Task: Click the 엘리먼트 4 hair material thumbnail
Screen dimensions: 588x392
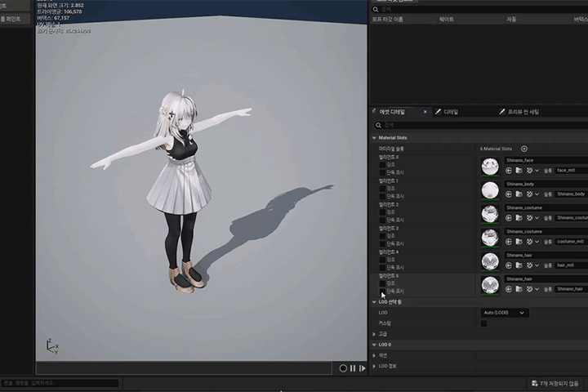Action: [x=490, y=261]
